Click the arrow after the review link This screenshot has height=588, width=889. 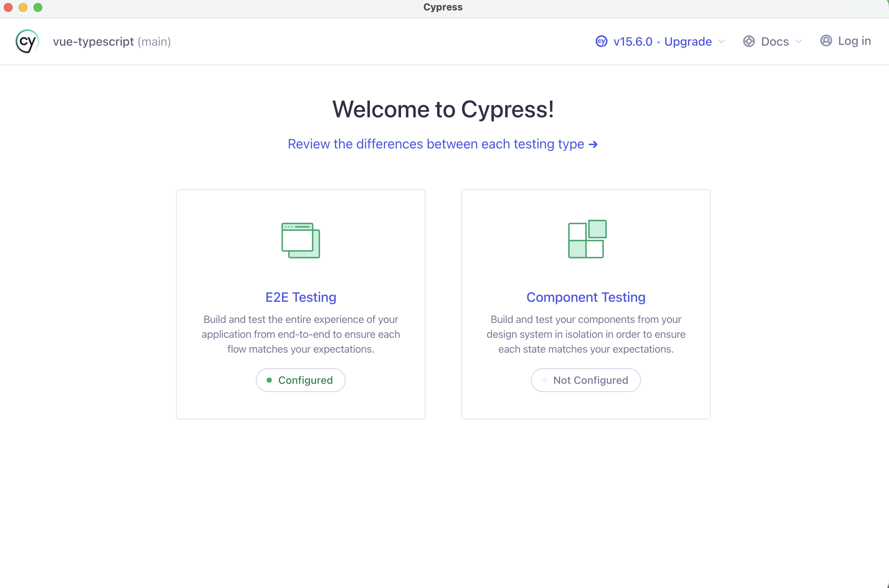click(x=593, y=144)
